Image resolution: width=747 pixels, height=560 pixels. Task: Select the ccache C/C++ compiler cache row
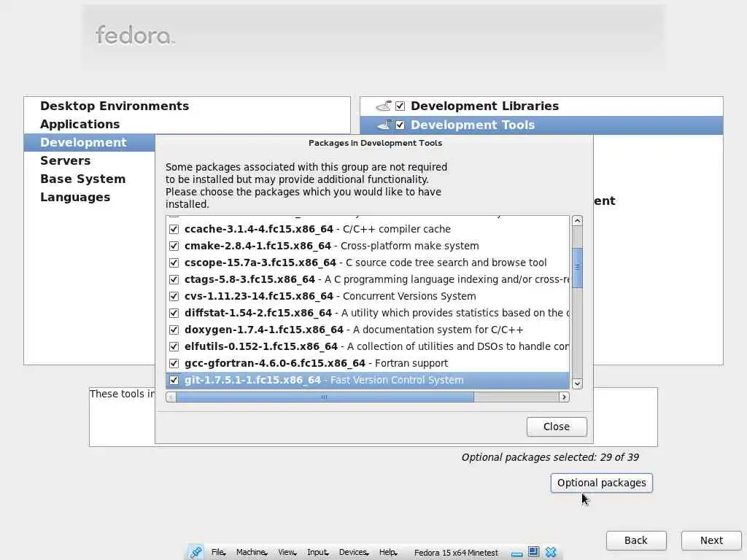tap(368, 229)
